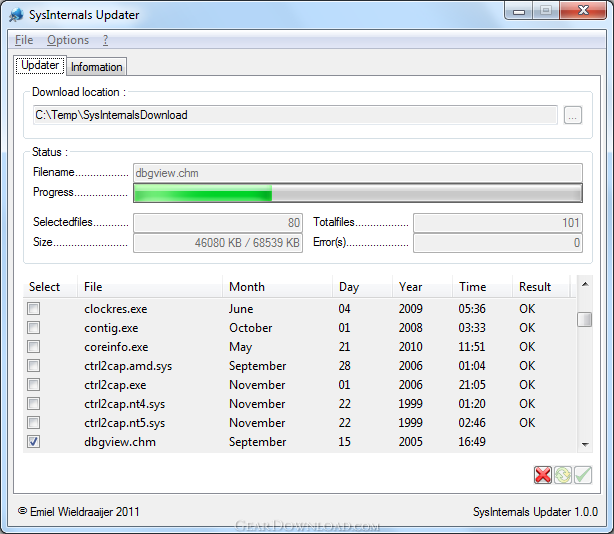Click the green refresh arrows icon

tap(563, 475)
